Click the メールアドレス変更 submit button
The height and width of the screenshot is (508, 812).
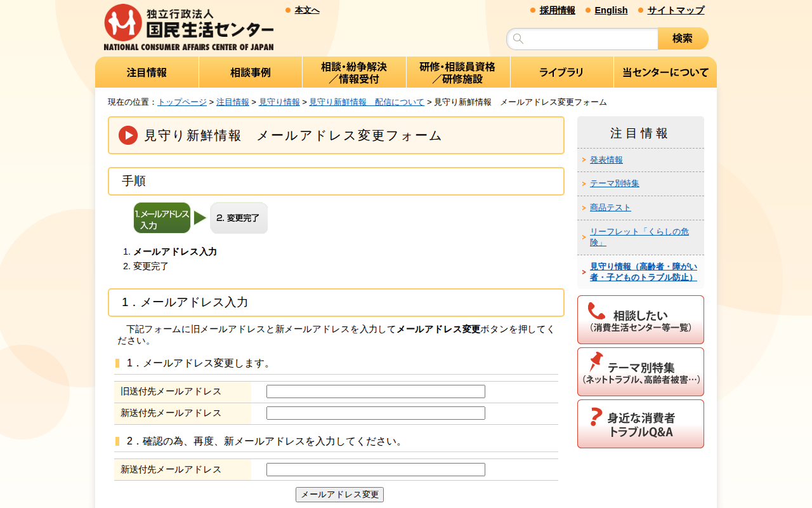coord(339,495)
